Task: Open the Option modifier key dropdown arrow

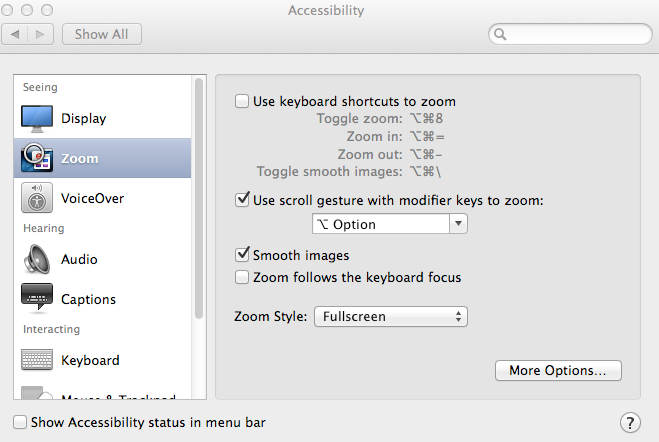Action: (x=458, y=224)
